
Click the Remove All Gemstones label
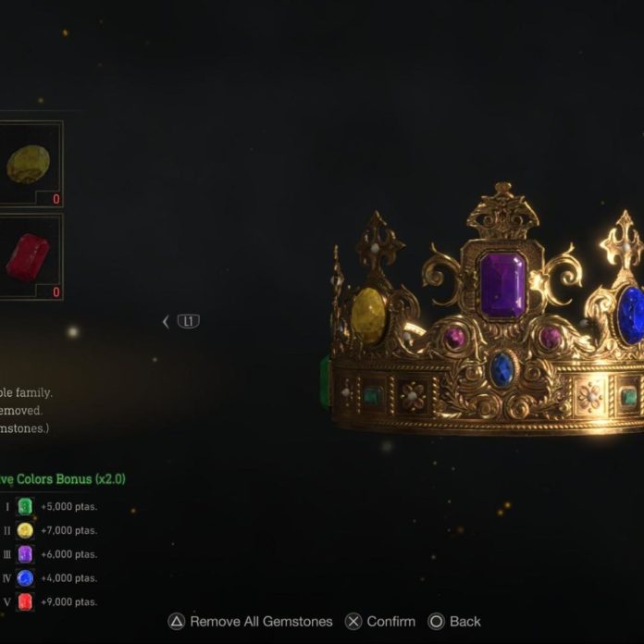coord(261,622)
